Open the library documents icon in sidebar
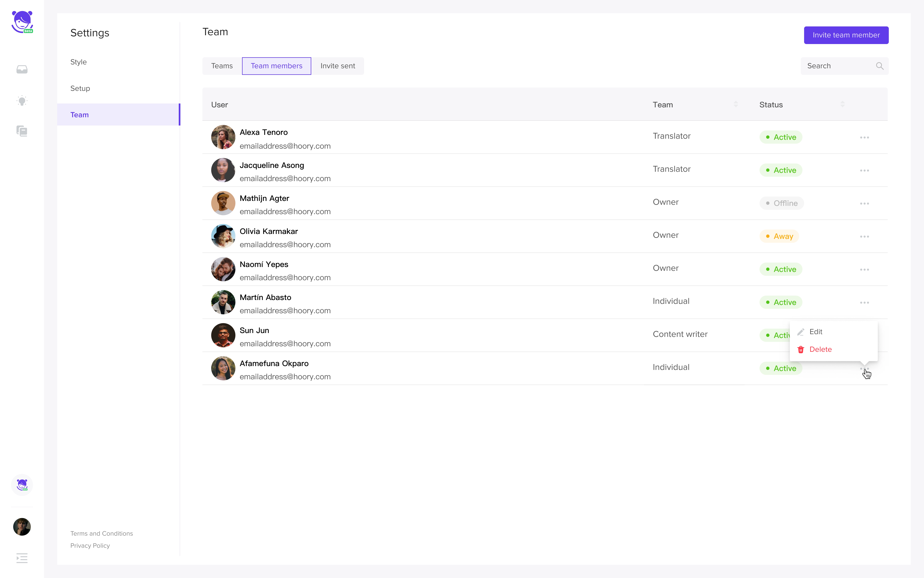924x578 pixels. [x=22, y=131]
